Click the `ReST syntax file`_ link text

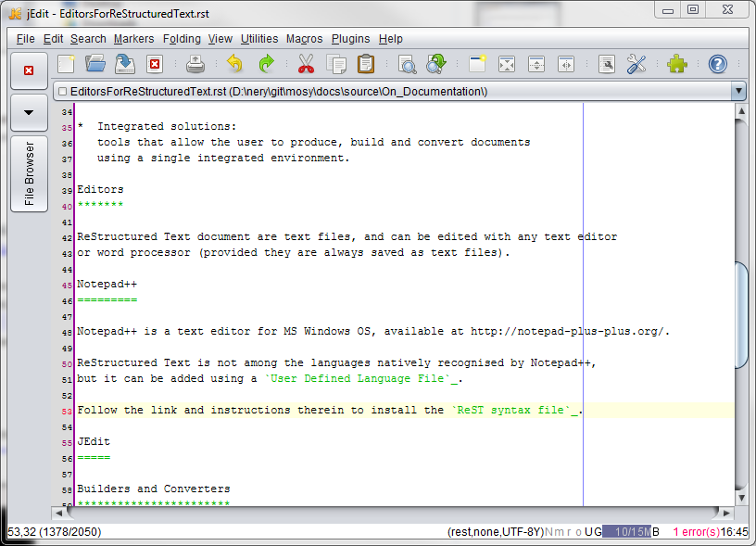click(515, 410)
